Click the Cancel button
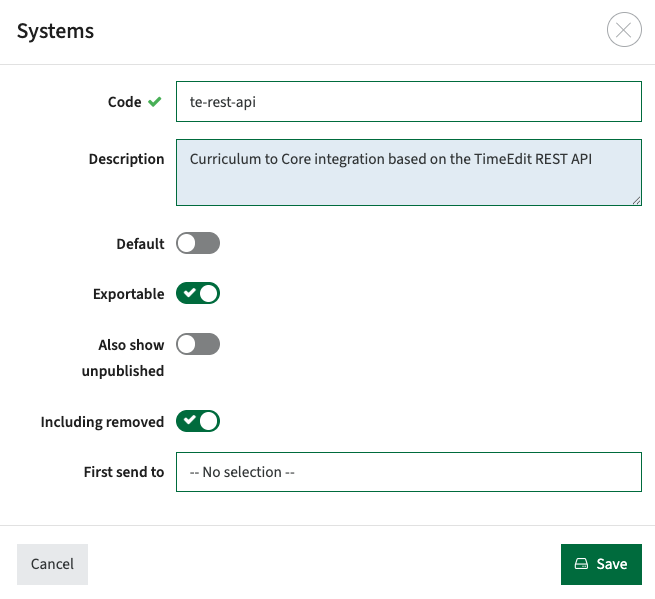 click(52, 564)
